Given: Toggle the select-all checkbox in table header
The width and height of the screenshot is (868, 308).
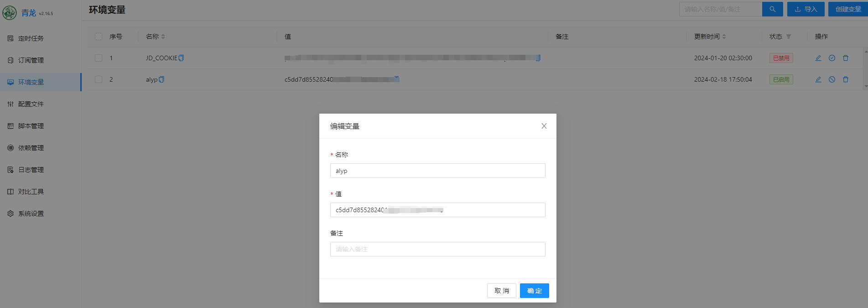Looking at the screenshot, I should click(x=99, y=37).
